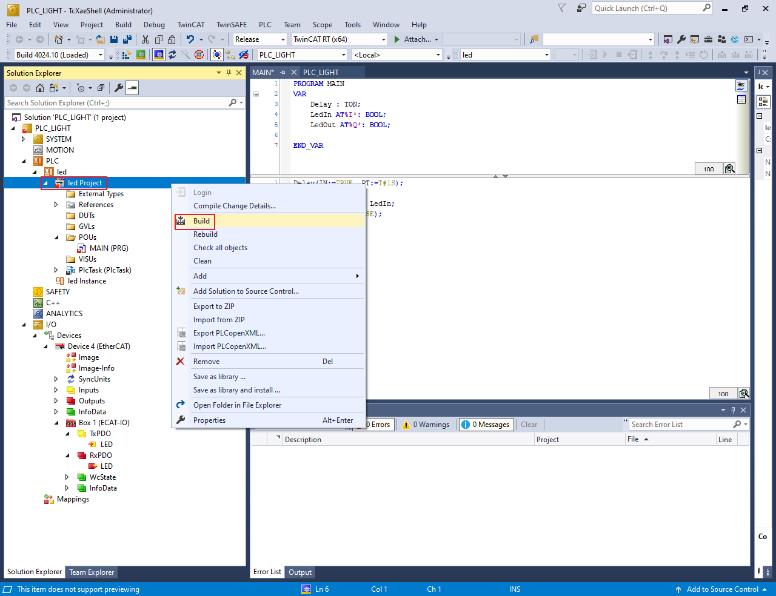
Task: Click the wrench Properties icon in Solution Explorer
Action: [x=118, y=88]
